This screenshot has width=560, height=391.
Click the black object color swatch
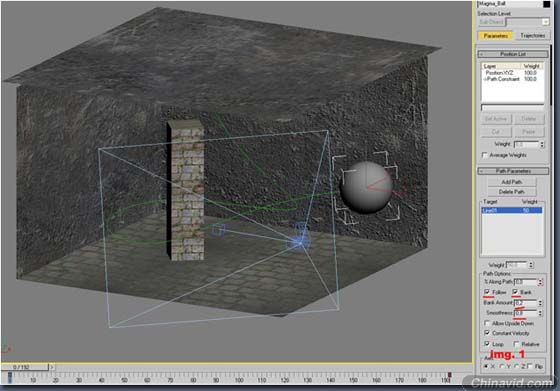tap(546, 4)
